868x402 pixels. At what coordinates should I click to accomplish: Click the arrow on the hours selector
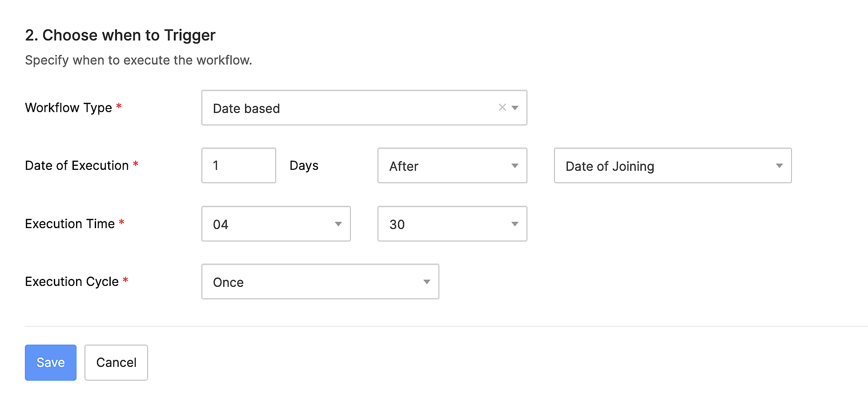pyautogui.click(x=338, y=224)
